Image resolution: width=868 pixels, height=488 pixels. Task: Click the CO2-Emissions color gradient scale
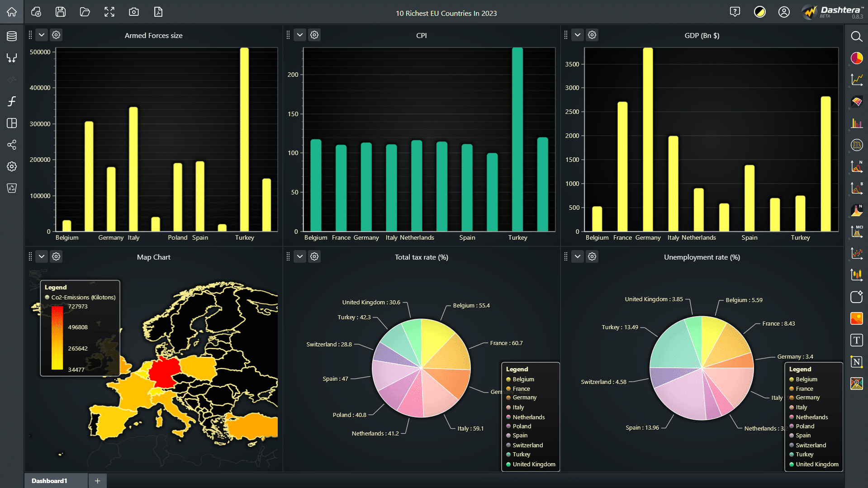pos(57,338)
